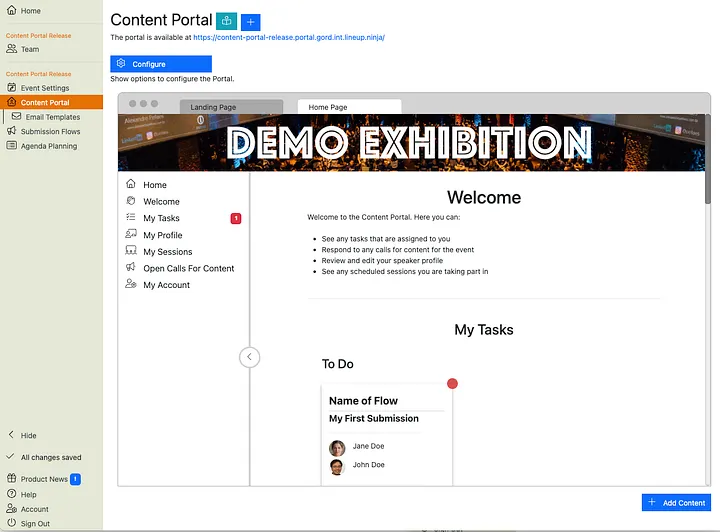This screenshot has width=720, height=532.
Task: Open Content Portal in the sidebar
Action: (x=51, y=102)
